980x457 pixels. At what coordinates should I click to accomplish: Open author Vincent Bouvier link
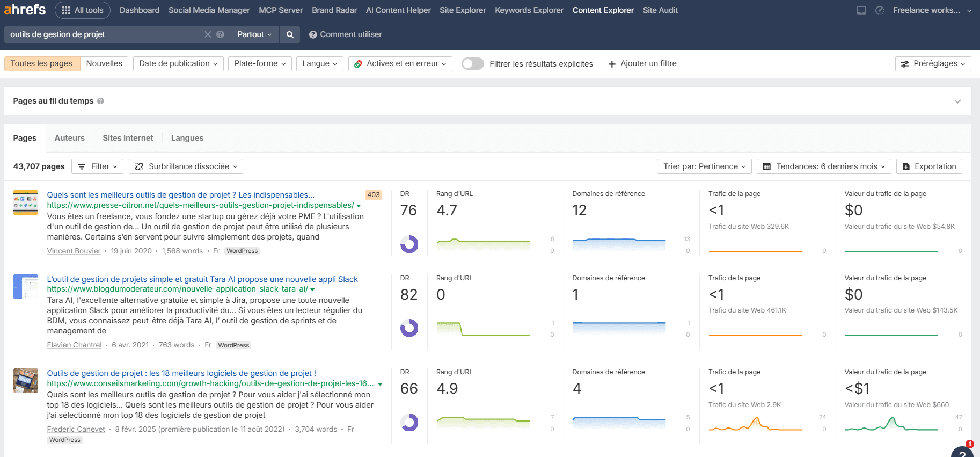pyautogui.click(x=74, y=251)
